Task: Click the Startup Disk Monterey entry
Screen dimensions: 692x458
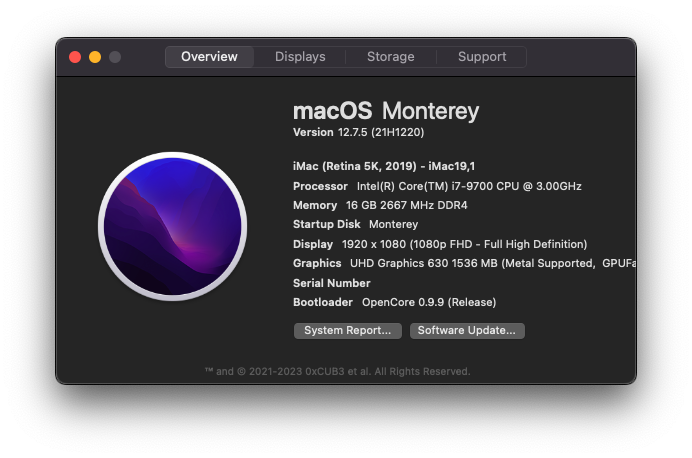Action: pos(355,224)
